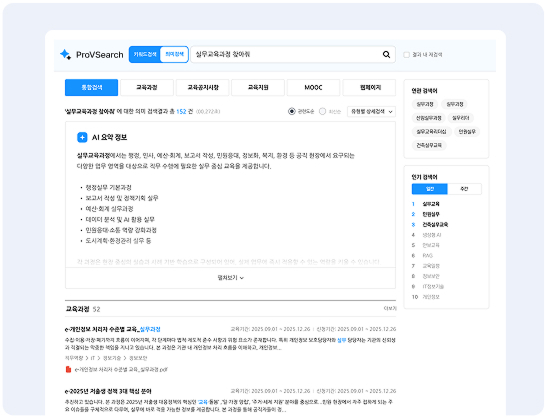Click the 인기 검색어 panel heading

click(424, 177)
